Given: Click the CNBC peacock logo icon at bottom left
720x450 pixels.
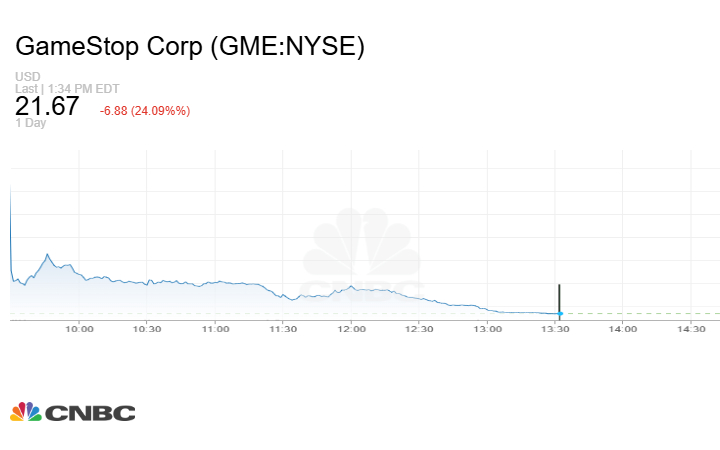Looking at the screenshot, I should (x=25, y=412).
